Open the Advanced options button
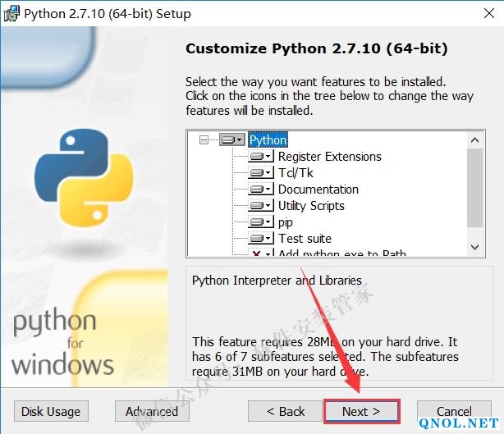Viewport: 504px width, 434px height. pos(152,411)
